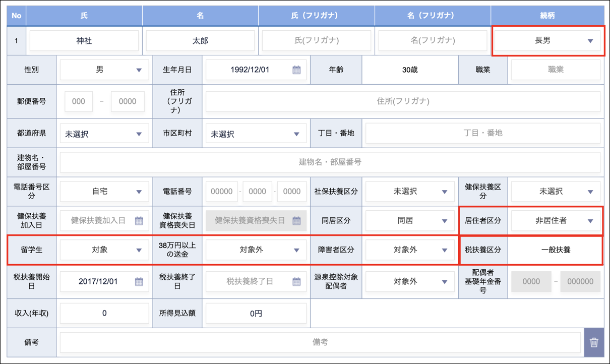
Task: Click the 収入(年収) input field
Action: coord(104,314)
